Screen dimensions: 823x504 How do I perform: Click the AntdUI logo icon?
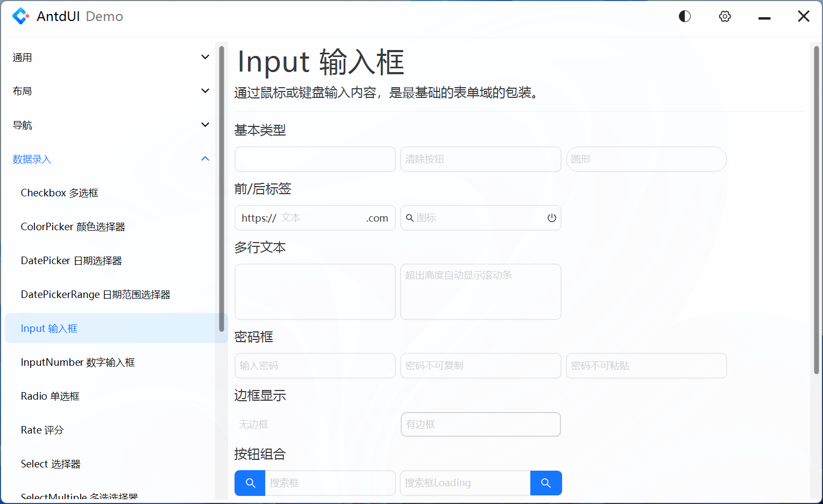point(20,16)
